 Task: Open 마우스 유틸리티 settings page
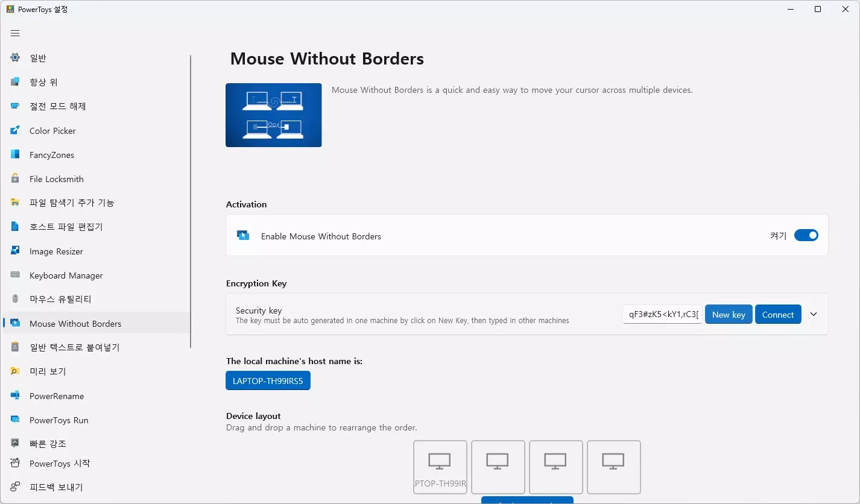pos(96,299)
